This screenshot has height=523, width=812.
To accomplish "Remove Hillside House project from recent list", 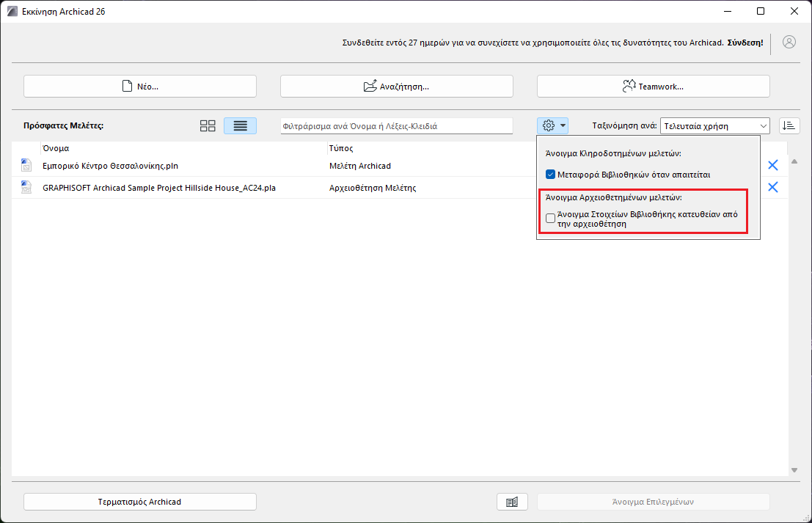I will [772, 187].
